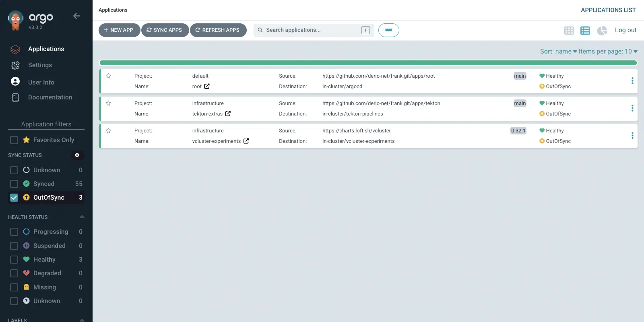The height and width of the screenshot is (322, 644).
Task: Favorite the vcluster-experiments application star
Action: (108, 131)
